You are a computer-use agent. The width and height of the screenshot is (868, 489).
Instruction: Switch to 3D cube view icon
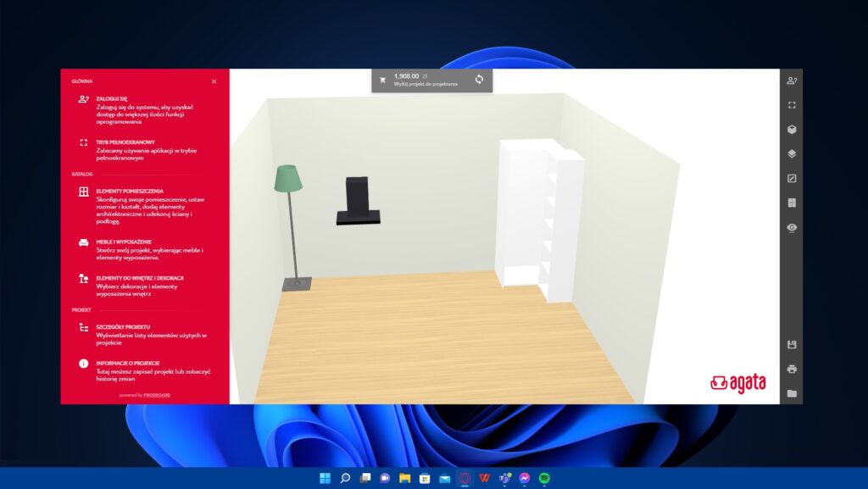pos(792,130)
